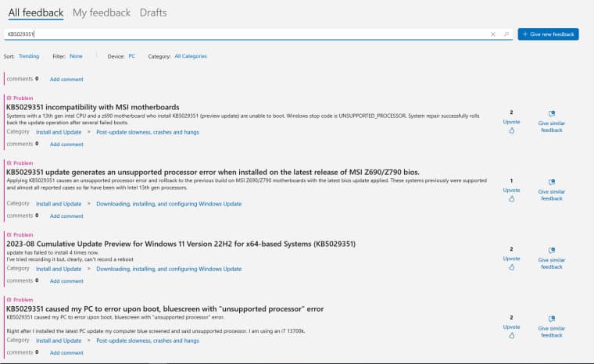Change the Sort option from Trending
This screenshot has width=594, height=364.
tap(29, 56)
